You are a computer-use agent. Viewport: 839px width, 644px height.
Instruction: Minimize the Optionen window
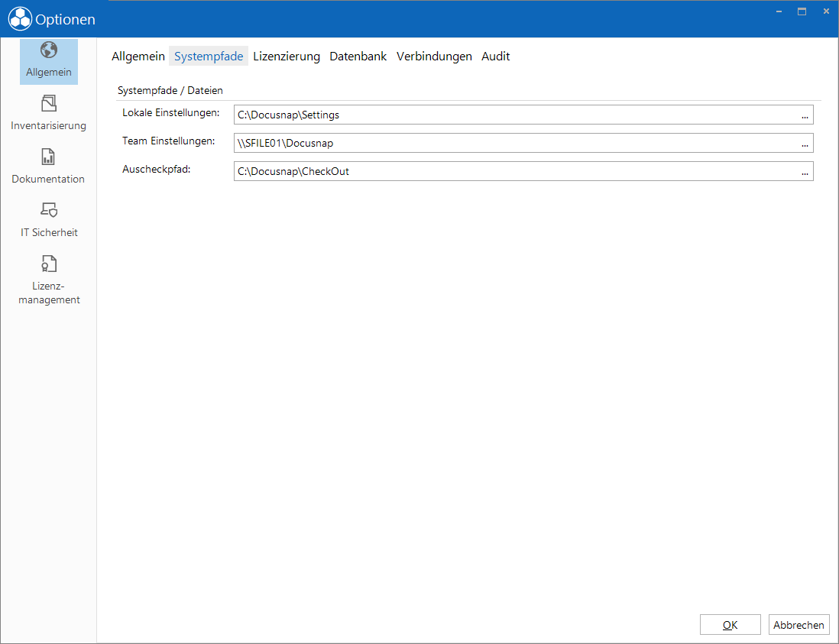(779, 11)
